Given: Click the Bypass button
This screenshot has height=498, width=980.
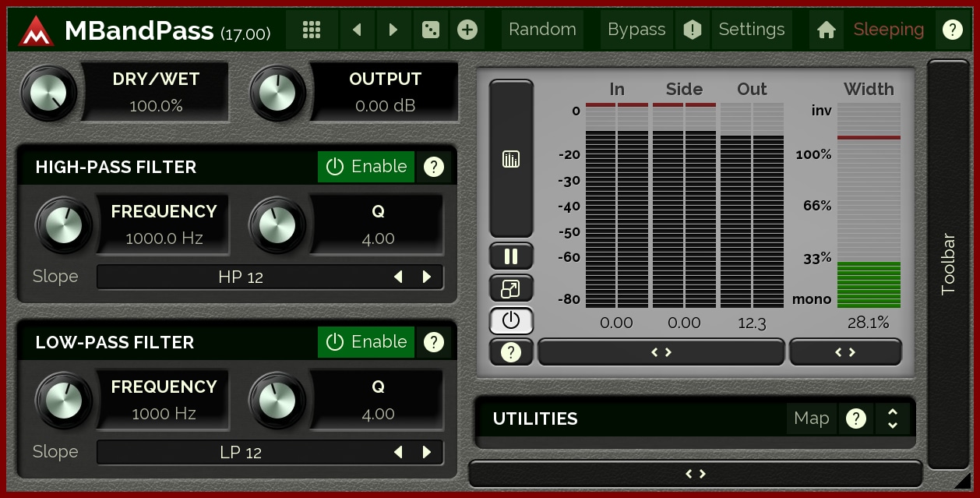Looking at the screenshot, I should [636, 30].
